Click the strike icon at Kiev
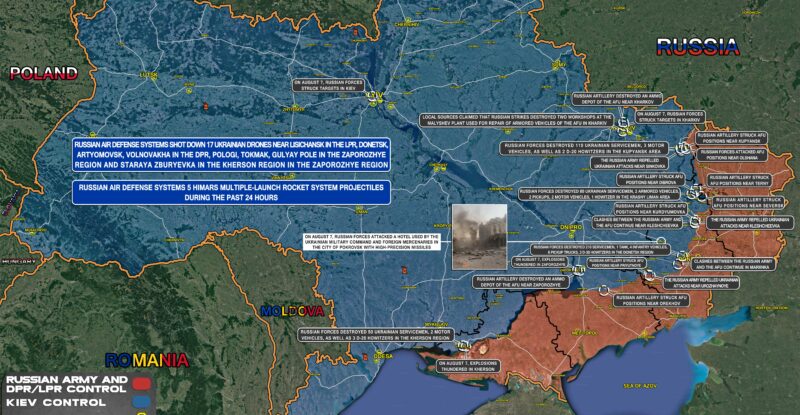Screen dimensions: 800x415 (x=372, y=96)
